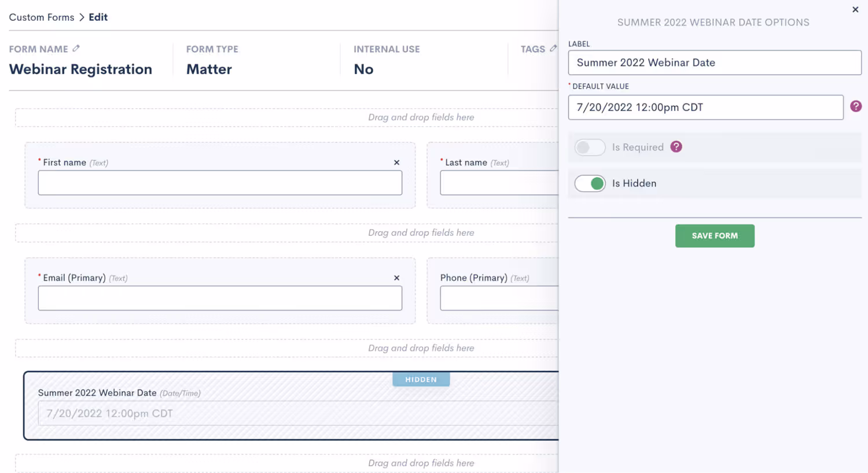This screenshot has width=868, height=473.
Task: Close the webinar date options panel
Action: 855,9
